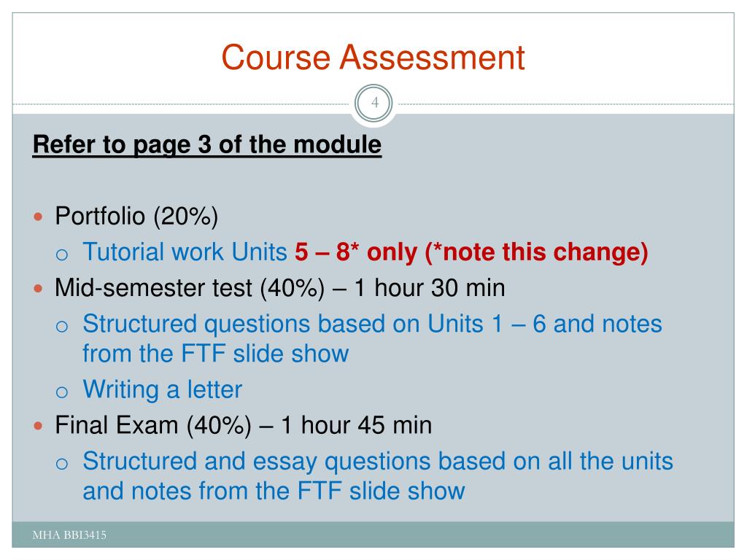This screenshot has width=747, height=560.
Task: Click the Structured questions Units 1 – 6 line
Action: (x=372, y=324)
